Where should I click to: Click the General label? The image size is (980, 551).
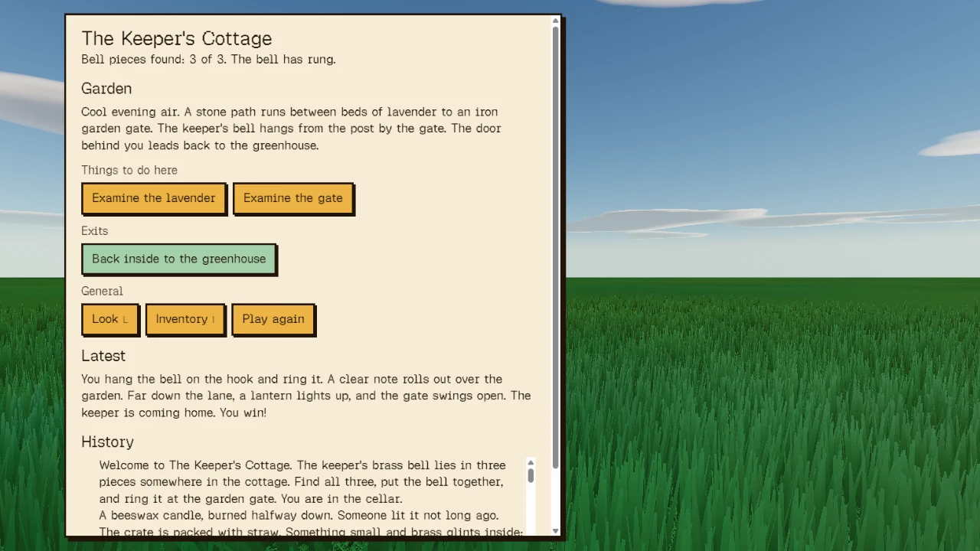click(102, 291)
